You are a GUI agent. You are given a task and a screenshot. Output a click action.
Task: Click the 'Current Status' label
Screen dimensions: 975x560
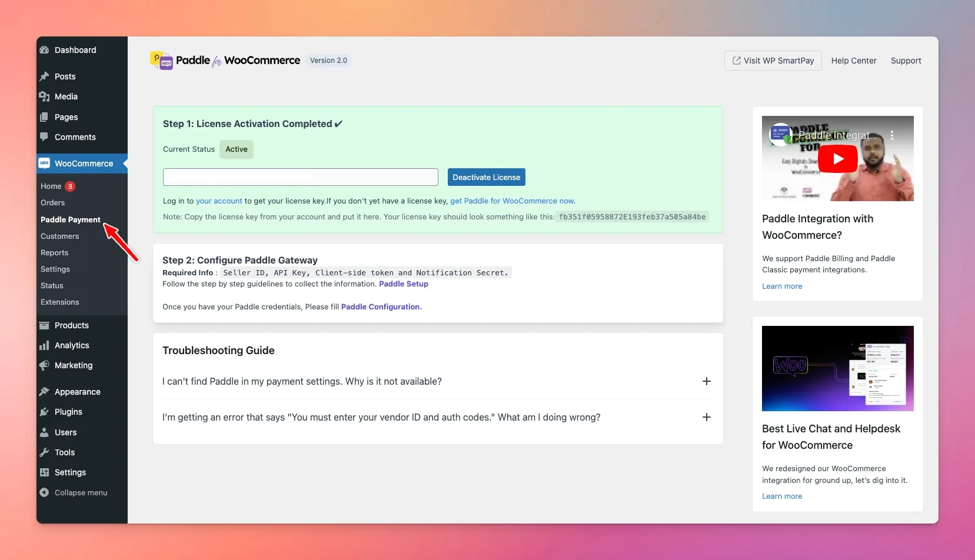189,149
